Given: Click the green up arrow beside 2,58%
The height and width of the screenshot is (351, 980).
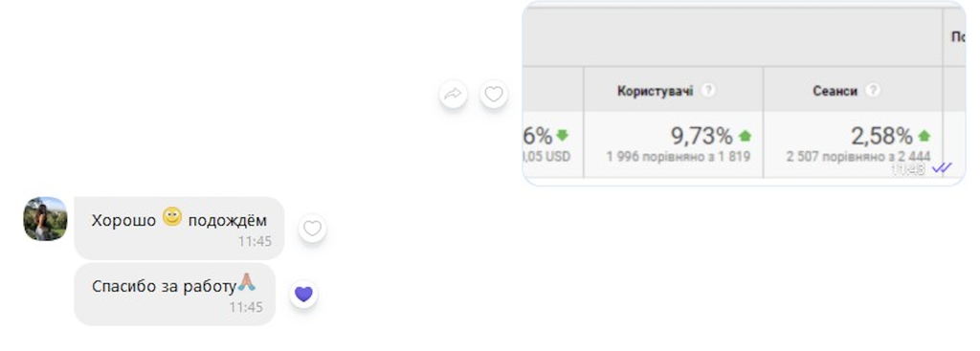Looking at the screenshot, I should pos(924,136).
